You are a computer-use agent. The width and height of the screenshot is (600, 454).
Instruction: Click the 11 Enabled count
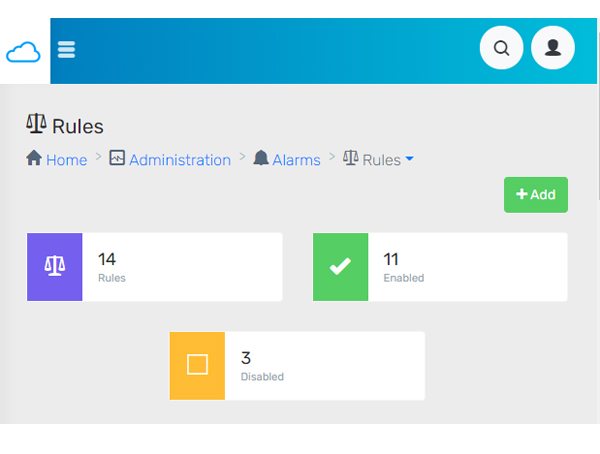pyautogui.click(x=391, y=259)
